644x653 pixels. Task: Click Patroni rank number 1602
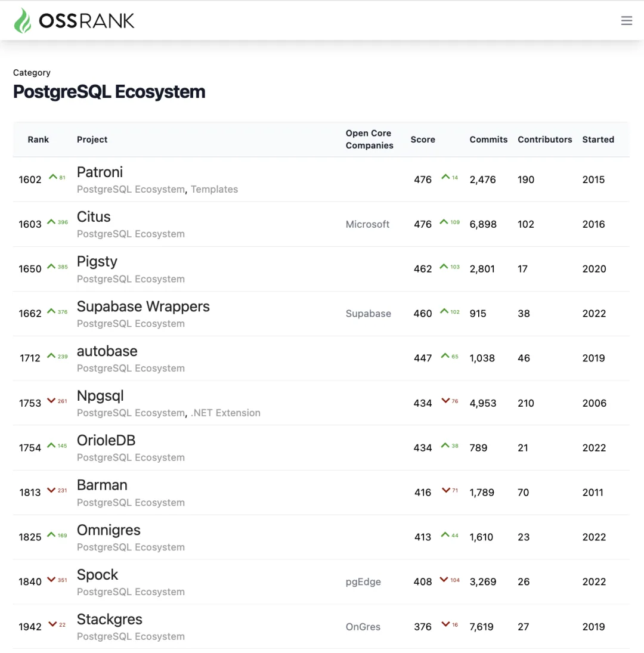[x=30, y=180]
